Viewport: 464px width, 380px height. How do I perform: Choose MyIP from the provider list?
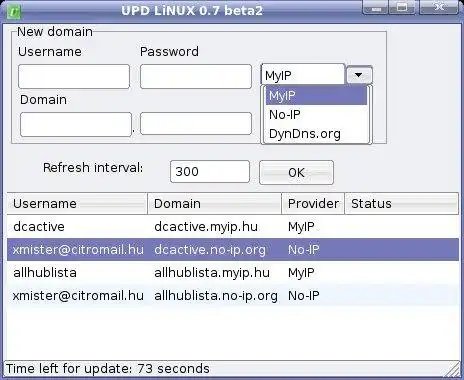click(316, 96)
